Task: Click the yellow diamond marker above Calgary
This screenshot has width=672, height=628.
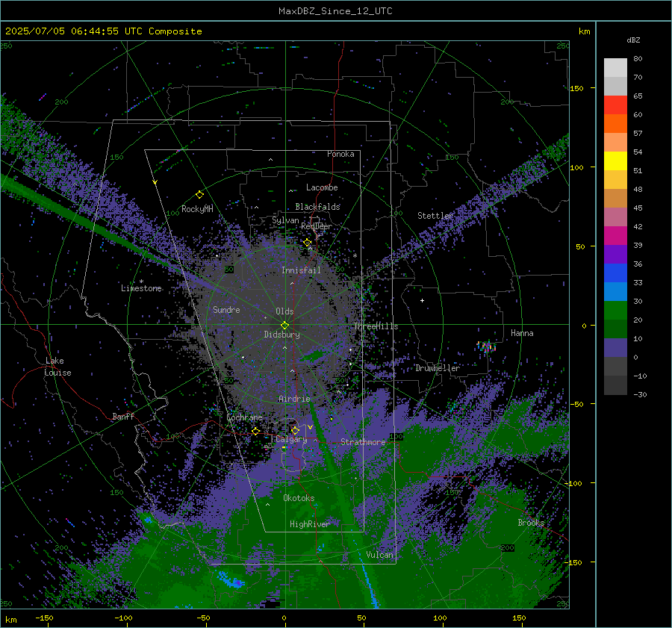Action: 294,430
